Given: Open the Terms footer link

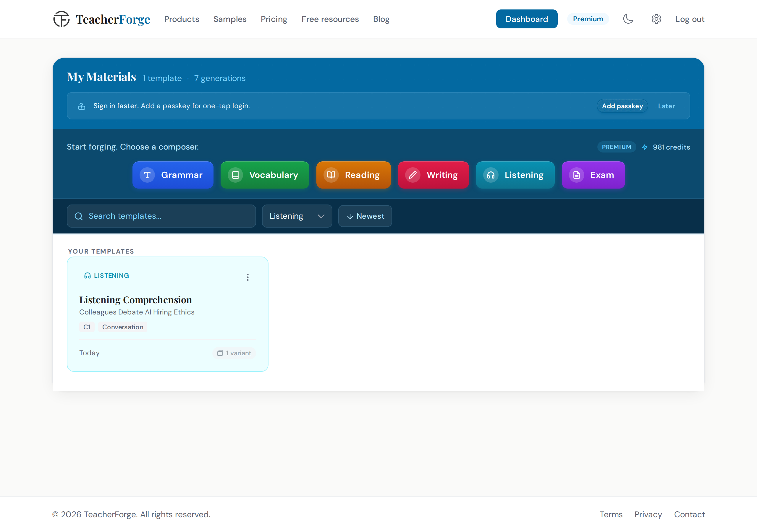Looking at the screenshot, I should [x=611, y=514].
